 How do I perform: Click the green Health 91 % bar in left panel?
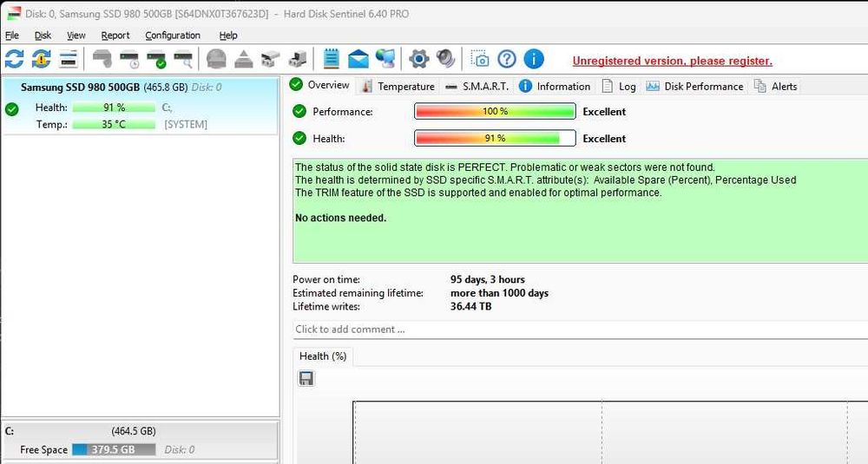pos(114,108)
